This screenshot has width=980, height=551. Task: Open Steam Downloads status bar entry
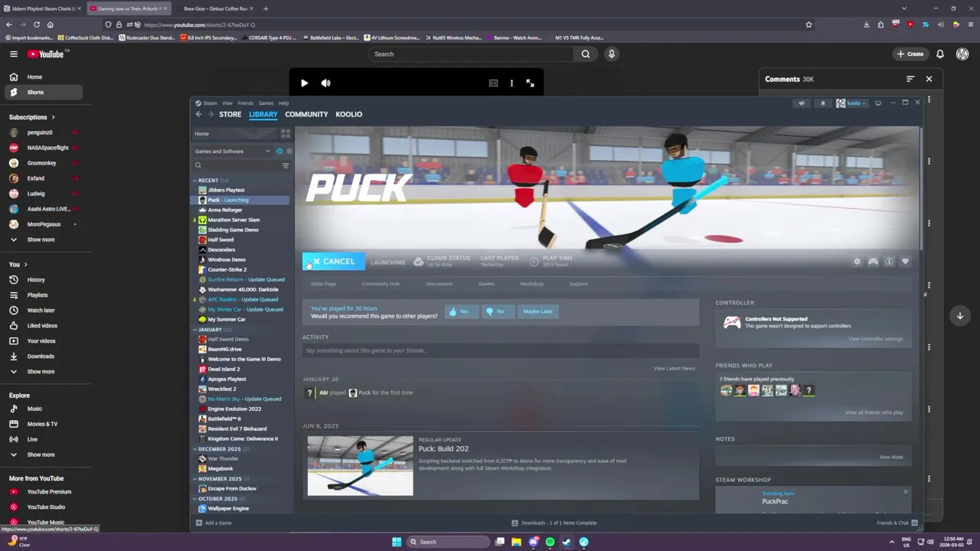(x=554, y=523)
